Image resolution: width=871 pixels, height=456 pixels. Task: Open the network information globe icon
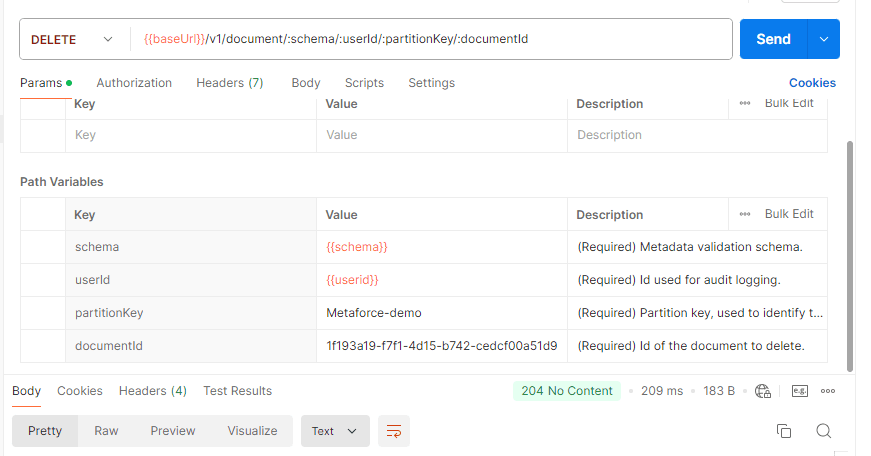click(x=764, y=391)
